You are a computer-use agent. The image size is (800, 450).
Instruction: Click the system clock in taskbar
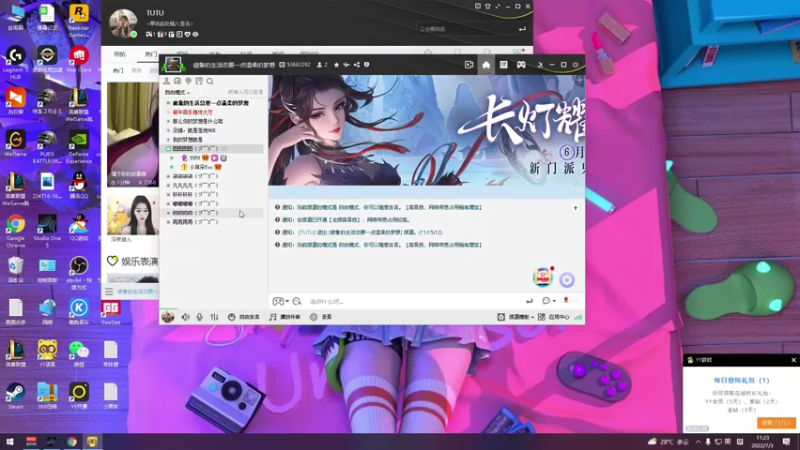(x=763, y=441)
